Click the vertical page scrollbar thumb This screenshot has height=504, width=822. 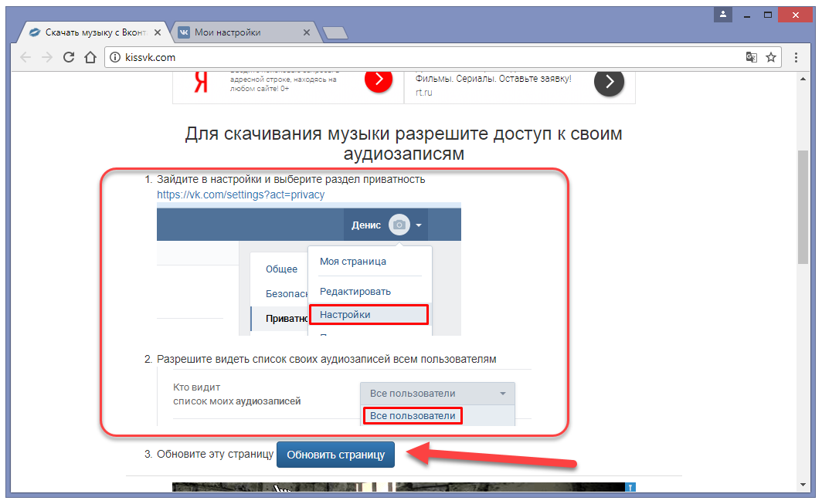point(803,207)
